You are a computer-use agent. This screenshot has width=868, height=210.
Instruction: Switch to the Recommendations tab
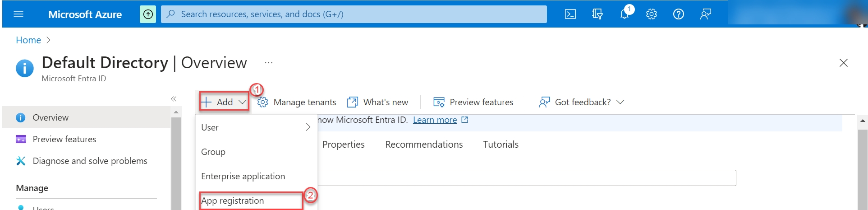pyautogui.click(x=424, y=145)
